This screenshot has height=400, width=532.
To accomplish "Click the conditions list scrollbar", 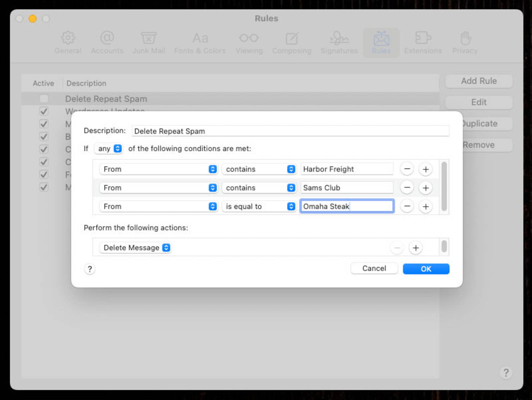I will click(444, 186).
